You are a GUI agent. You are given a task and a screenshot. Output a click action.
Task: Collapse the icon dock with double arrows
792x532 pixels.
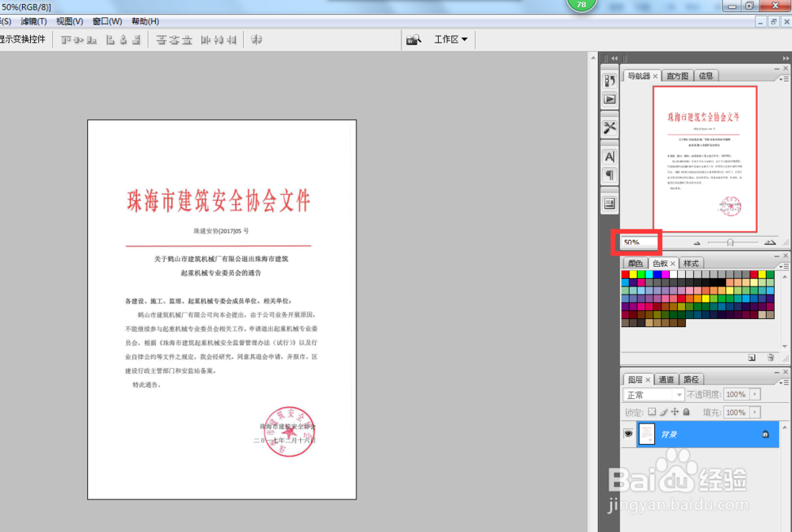coord(615,59)
